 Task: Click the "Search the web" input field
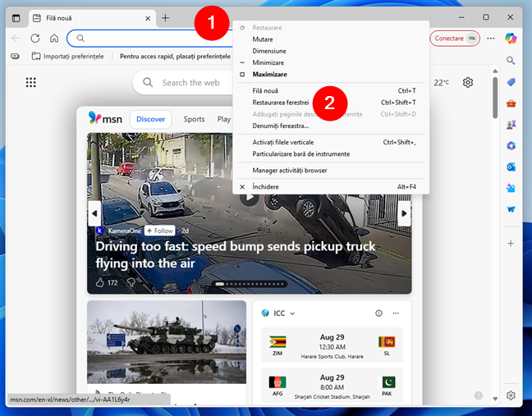(197, 82)
